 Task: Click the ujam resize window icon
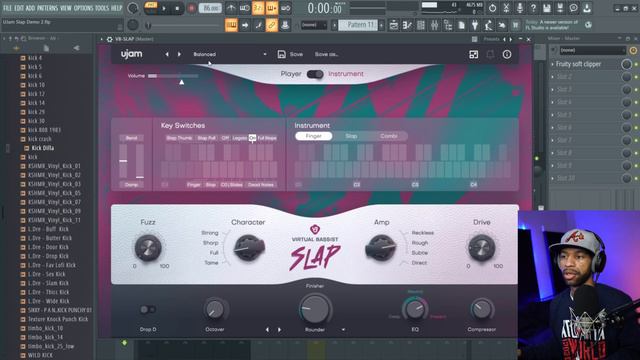coord(473,54)
